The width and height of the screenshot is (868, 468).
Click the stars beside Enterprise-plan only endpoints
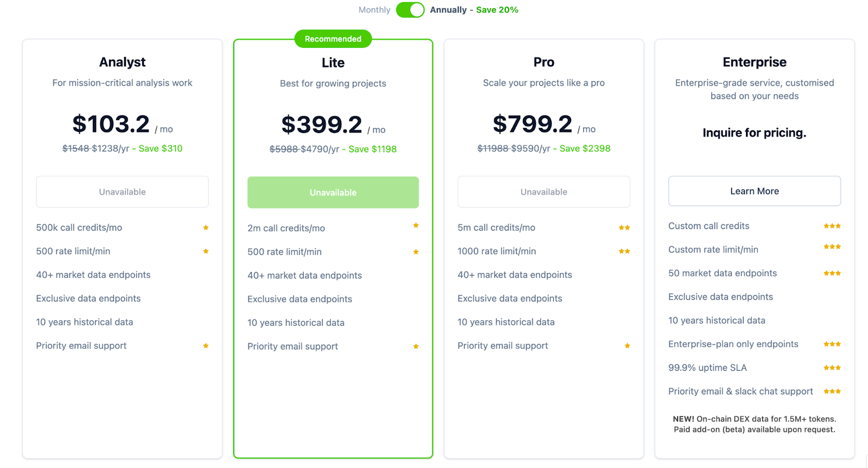click(x=832, y=344)
